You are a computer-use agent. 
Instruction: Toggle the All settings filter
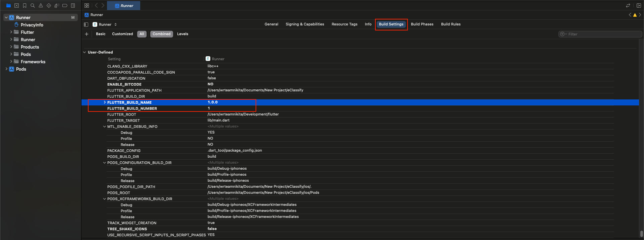tap(142, 34)
